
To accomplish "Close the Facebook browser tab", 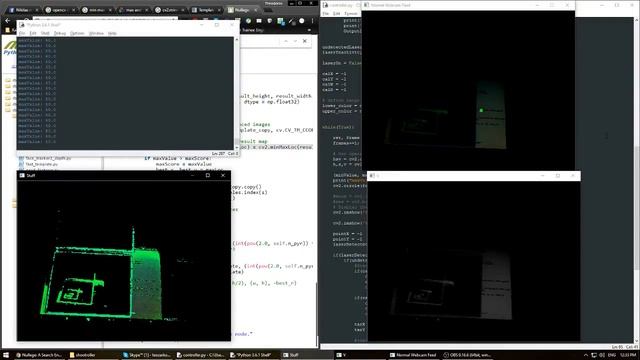I will (x=37, y=10).
